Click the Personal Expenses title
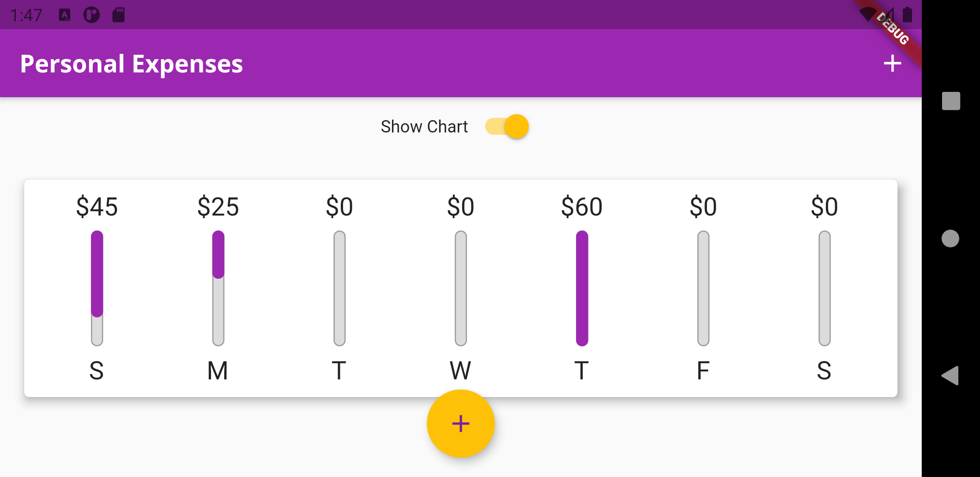 [x=131, y=64]
